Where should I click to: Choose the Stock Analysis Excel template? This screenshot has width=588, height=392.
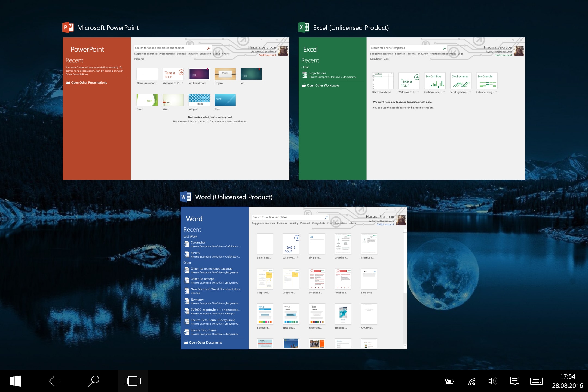point(461,81)
